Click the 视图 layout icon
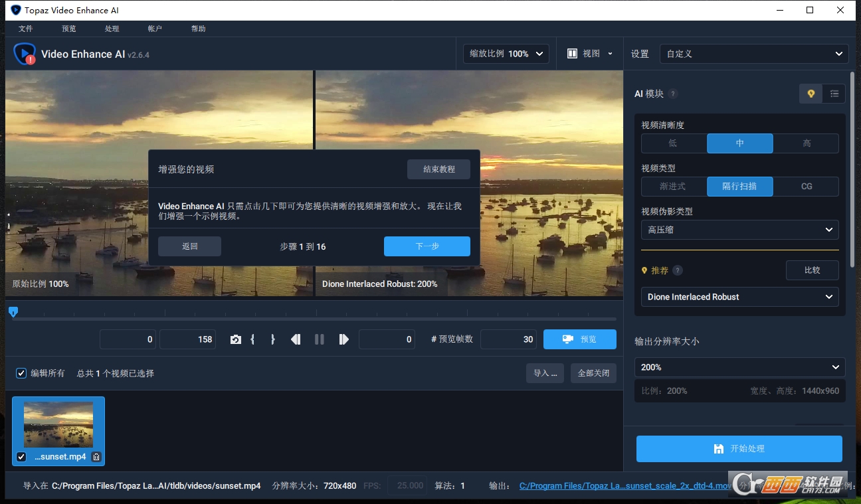 [572, 54]
